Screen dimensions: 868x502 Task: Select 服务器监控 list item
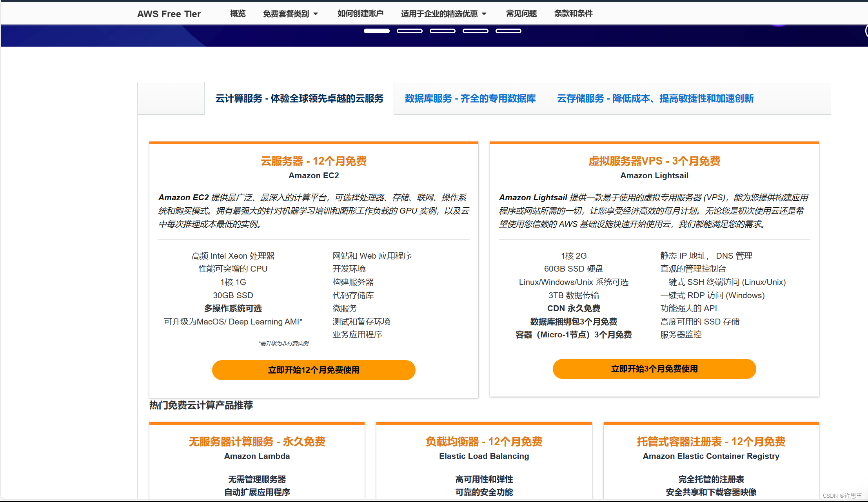coord(681,335)
